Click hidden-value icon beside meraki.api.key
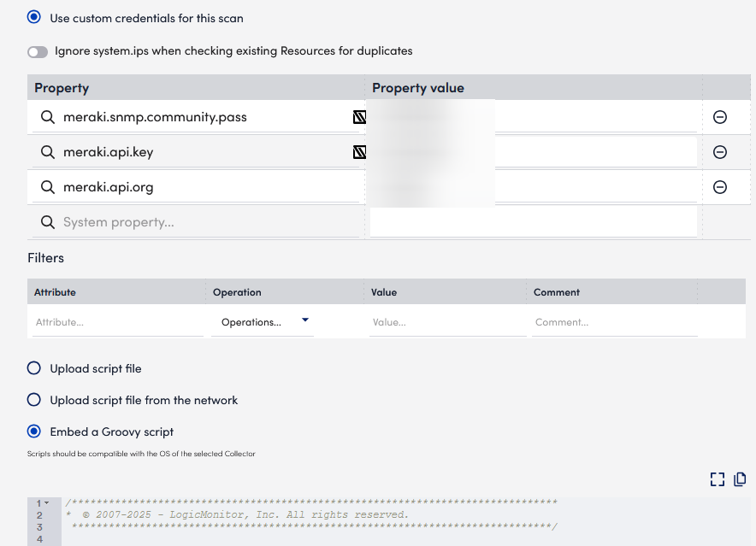 [x=359, y=152]
